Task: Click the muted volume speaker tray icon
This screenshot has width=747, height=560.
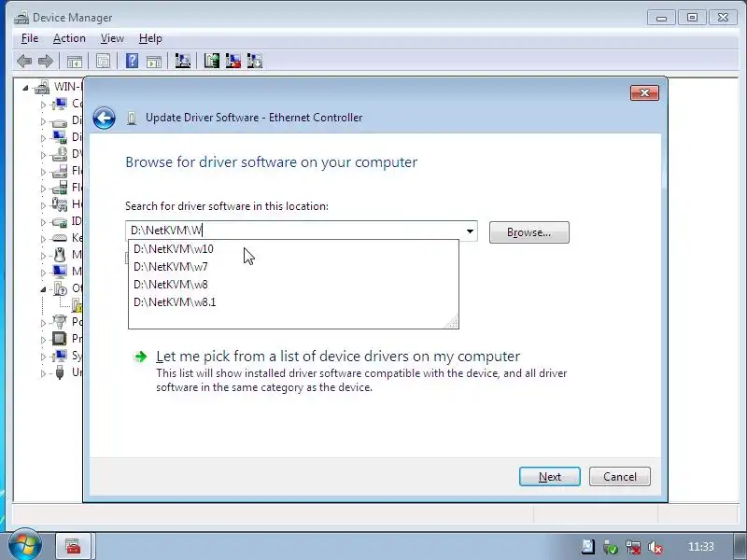Action: (x=655, y=547)
